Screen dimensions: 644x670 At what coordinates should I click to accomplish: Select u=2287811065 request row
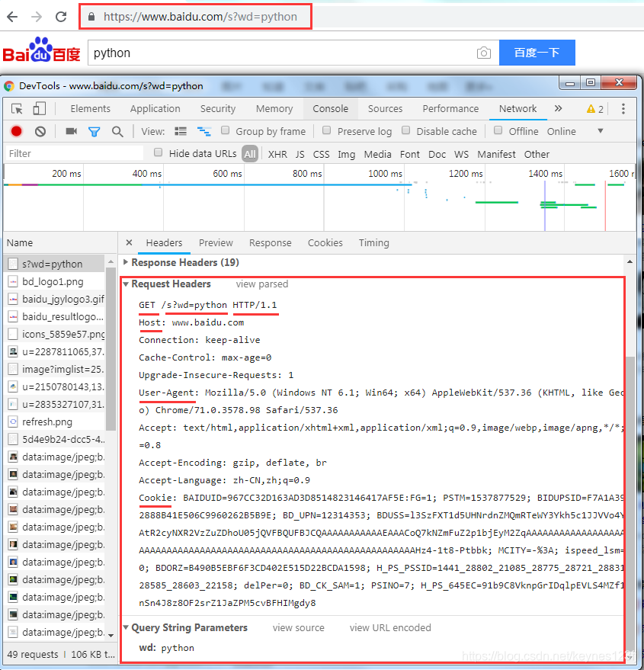click(x=55, y=351)
